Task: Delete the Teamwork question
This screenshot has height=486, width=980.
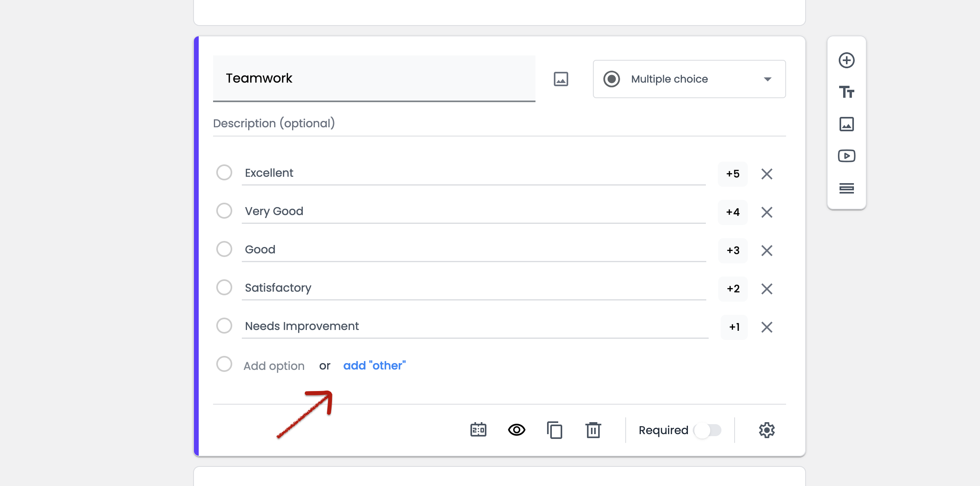Action: click(593, 430)
